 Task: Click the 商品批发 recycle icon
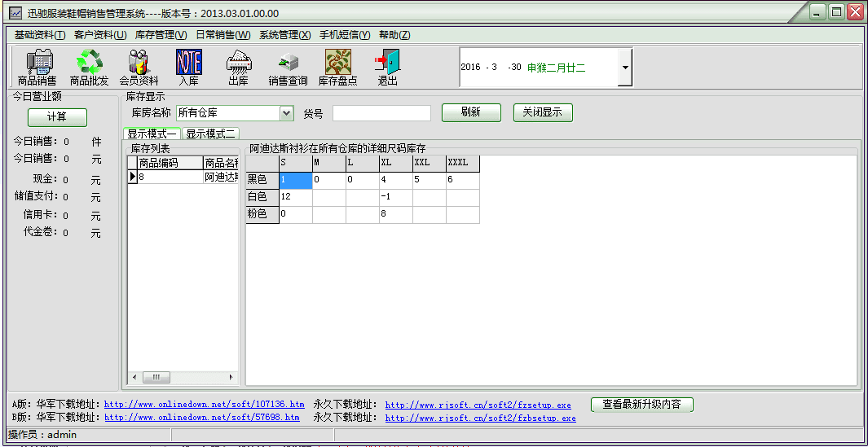(x=89, y=67)
